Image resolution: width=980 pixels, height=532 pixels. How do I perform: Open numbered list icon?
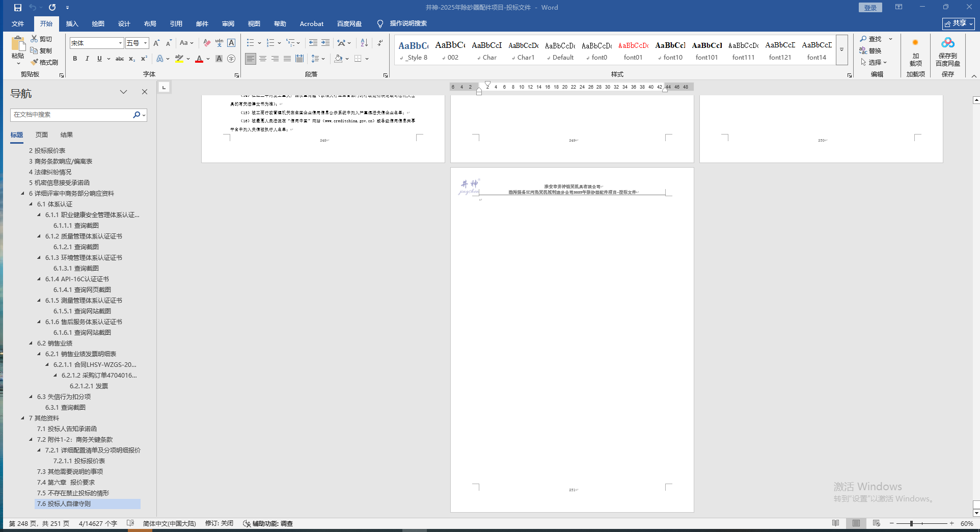pyautogui.click(x=270, y=43)
